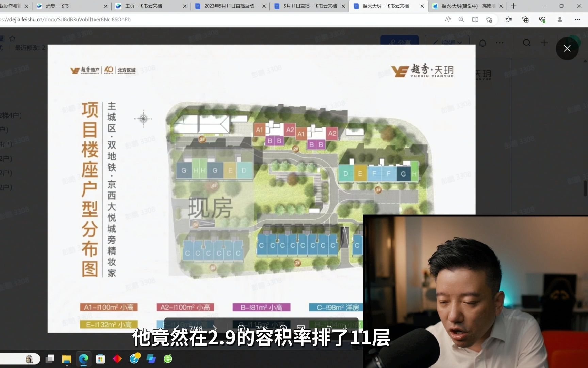The image size is (588, 368).
Task: Open Edge settings and more menu
Action: coord(577,20)
